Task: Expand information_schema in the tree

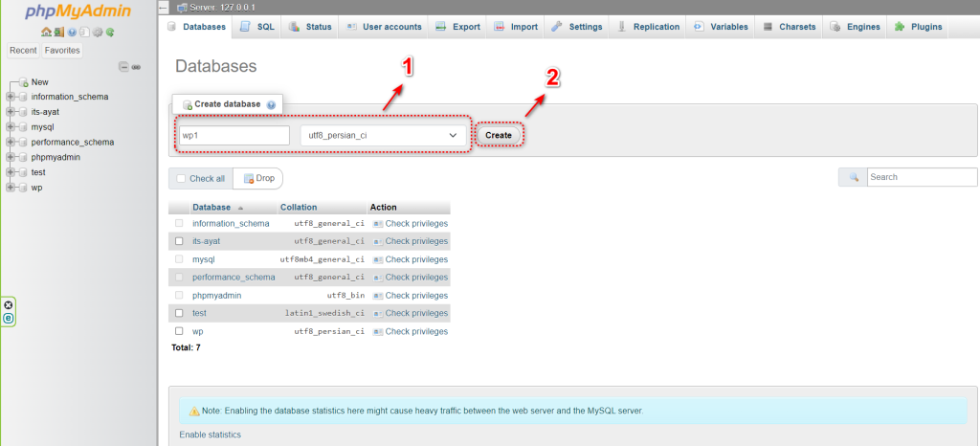Action: [10, 97]
